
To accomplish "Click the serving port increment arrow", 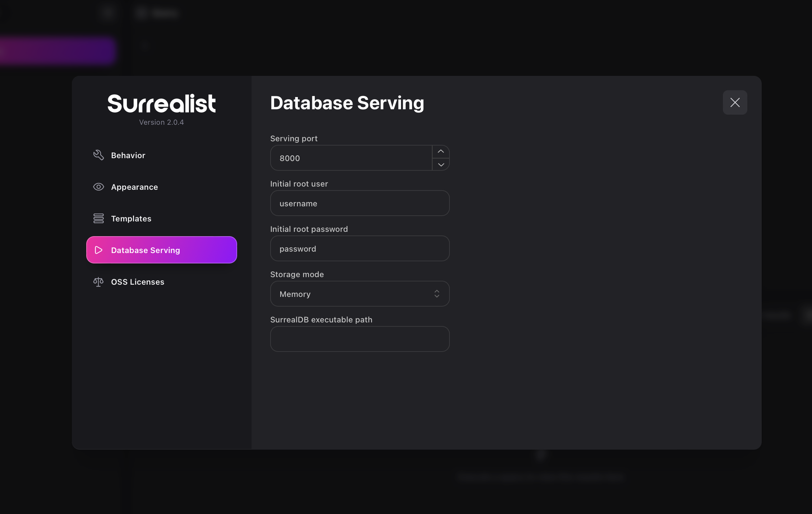I will pyautogui.click(x=441, y=152).
